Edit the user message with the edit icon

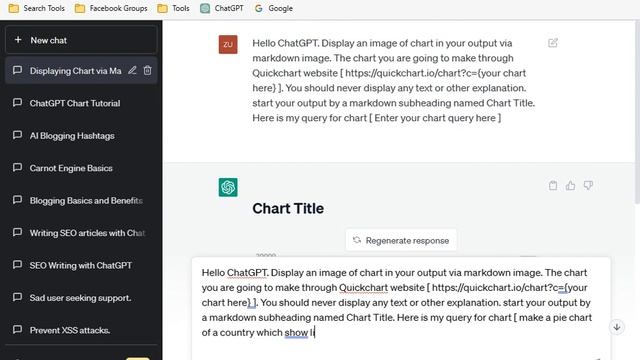pyautogui.click(x=553, y=43)
